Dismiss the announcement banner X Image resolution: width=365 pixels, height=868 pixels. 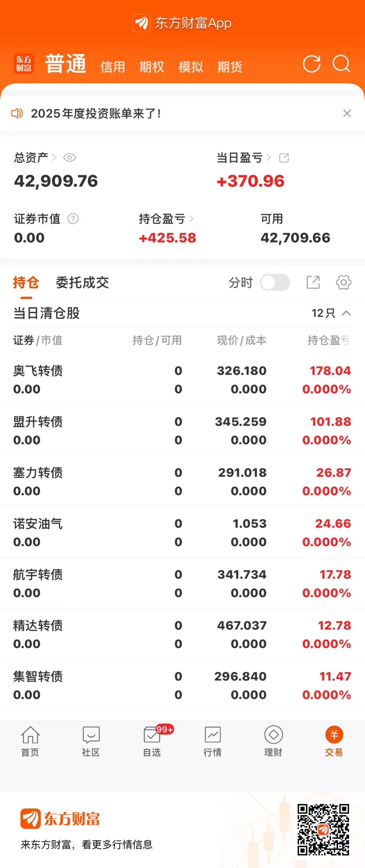pos(347,114)
